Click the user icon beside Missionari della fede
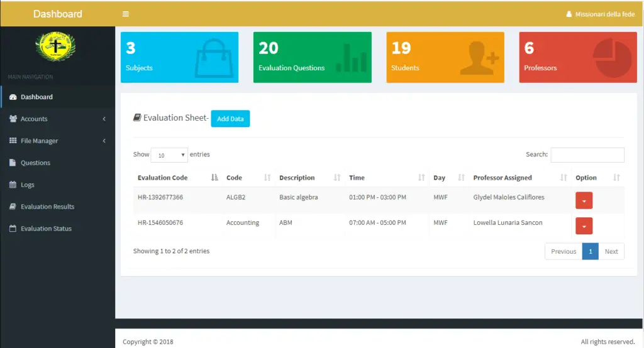The image size is (644, 348). point(569,14)
